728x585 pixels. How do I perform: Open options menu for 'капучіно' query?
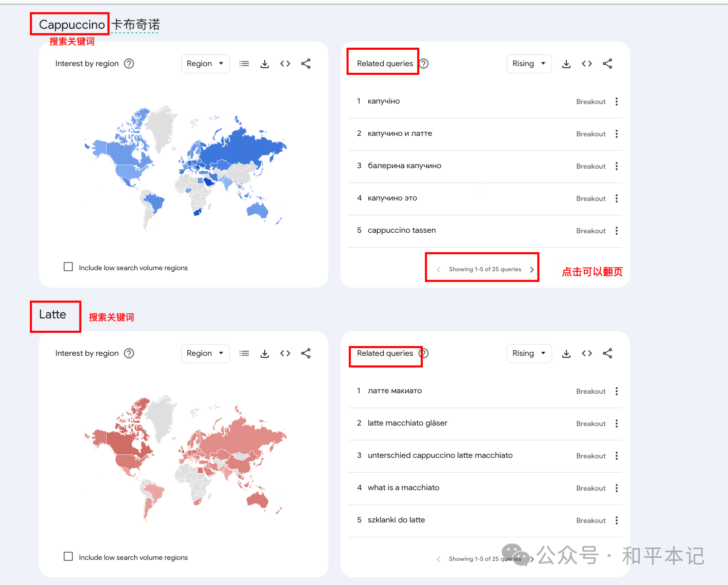pyautogui.click(x=617, y=102)
